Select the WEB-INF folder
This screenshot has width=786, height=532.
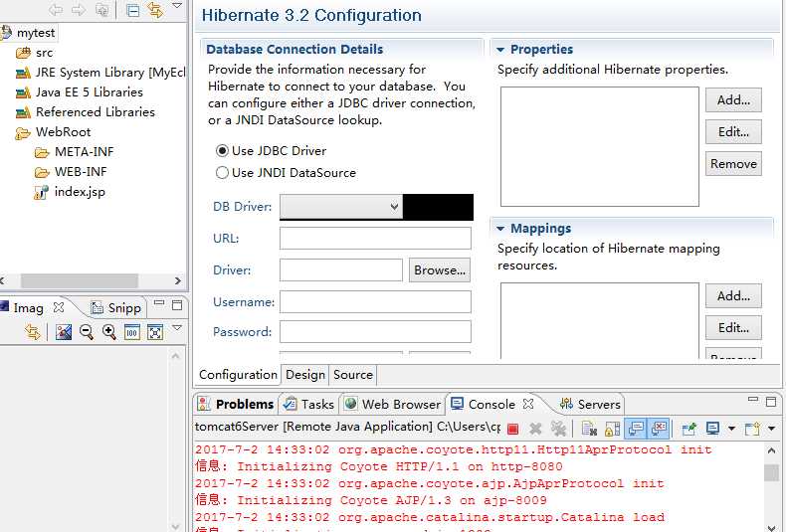tap(81, 172)
